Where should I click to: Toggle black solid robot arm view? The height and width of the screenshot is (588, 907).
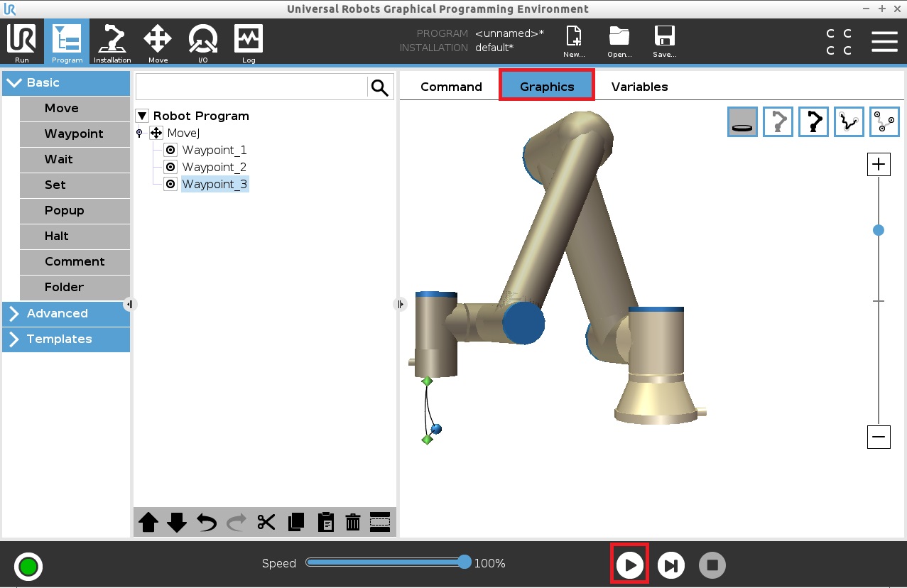814,121
